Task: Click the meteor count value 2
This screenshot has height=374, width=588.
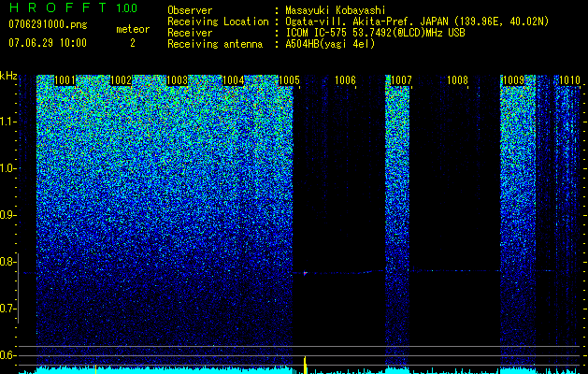Action: pos(133,43)
